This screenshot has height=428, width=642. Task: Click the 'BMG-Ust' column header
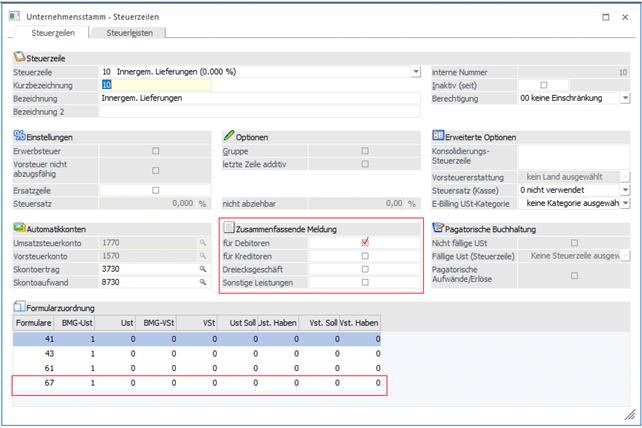coord(80,323)
